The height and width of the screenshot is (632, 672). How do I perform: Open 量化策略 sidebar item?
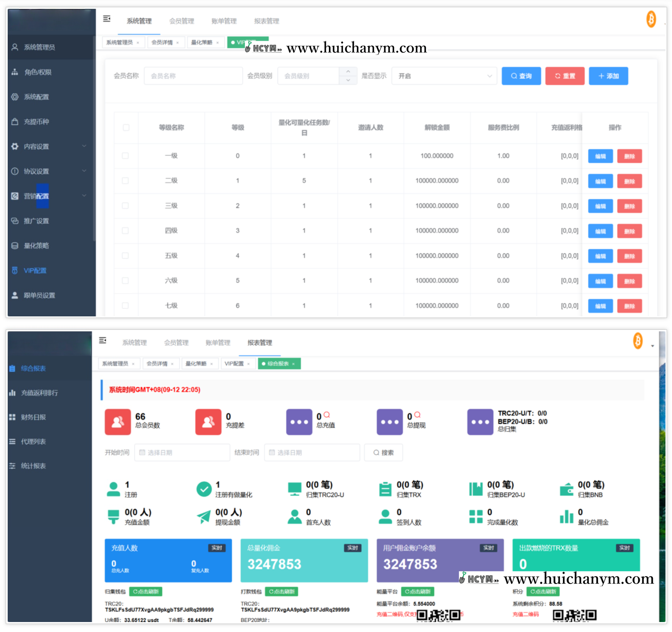[36, 246]
